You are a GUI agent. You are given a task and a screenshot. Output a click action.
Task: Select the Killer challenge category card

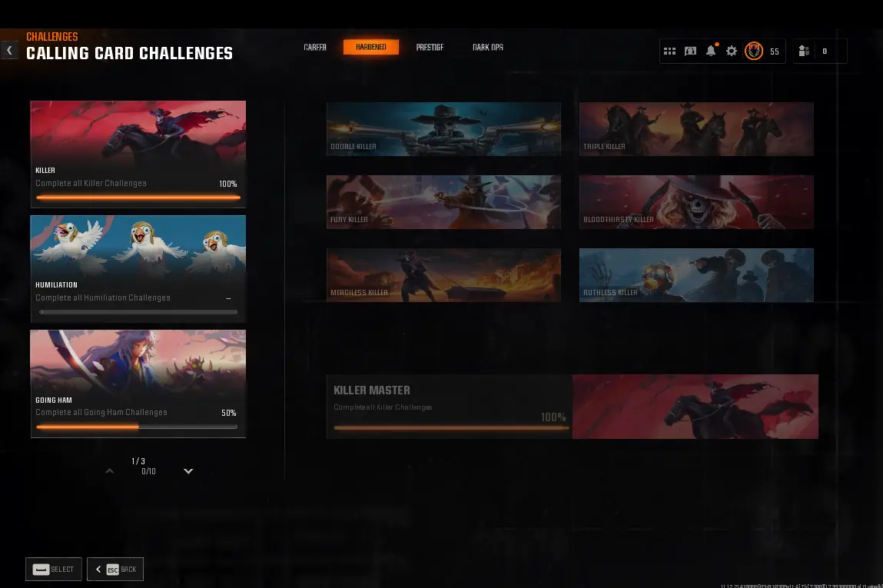[138, 154]
